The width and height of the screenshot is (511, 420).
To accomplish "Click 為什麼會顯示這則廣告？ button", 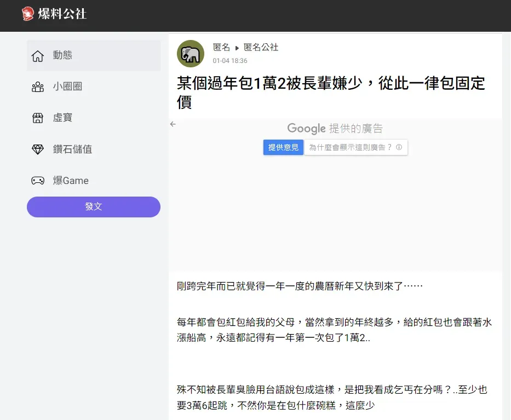I will tap(356, 147).
